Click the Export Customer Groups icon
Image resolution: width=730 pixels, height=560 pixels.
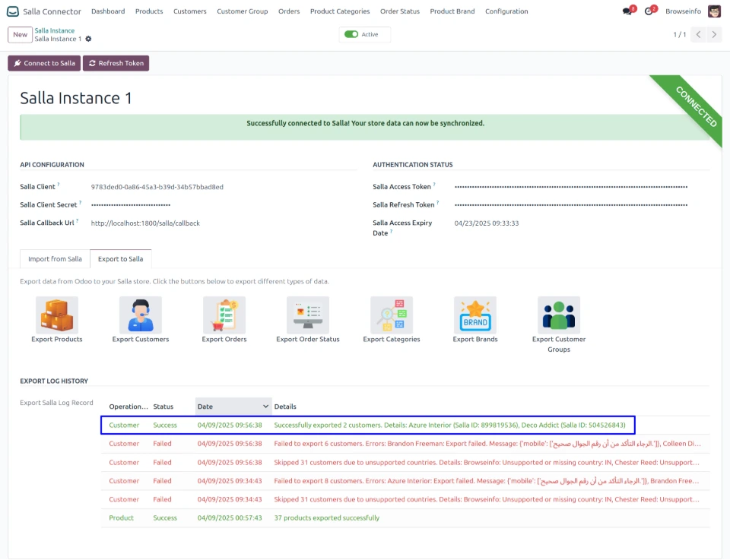coord(559,315)
